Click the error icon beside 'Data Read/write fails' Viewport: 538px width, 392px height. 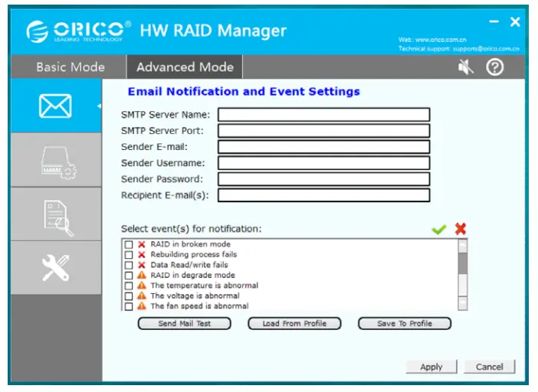coord(141,265)
